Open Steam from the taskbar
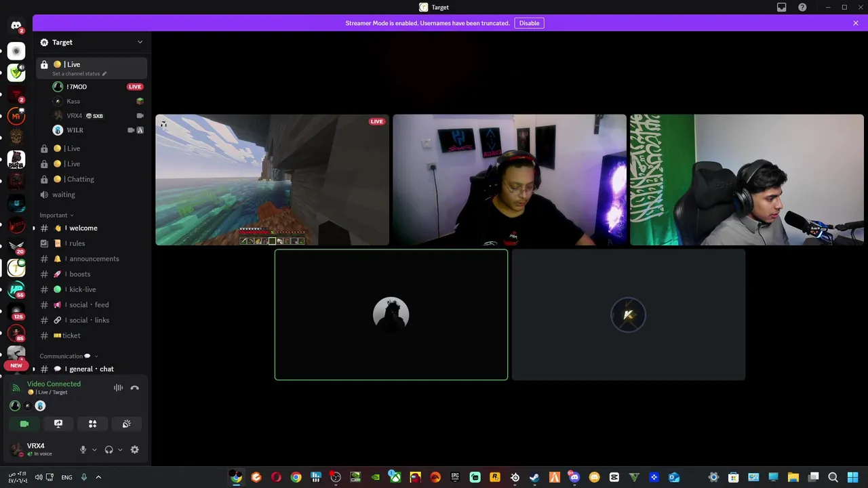This screenshot has height=488, width=868. 534,477
